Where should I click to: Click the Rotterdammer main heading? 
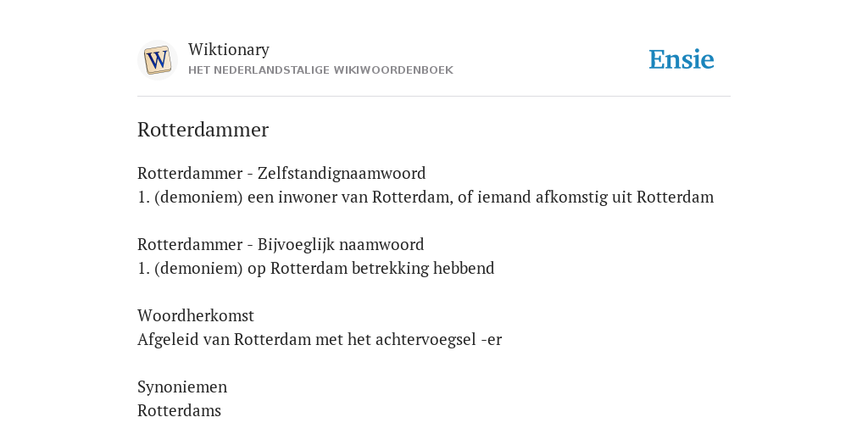coord(203,130)
